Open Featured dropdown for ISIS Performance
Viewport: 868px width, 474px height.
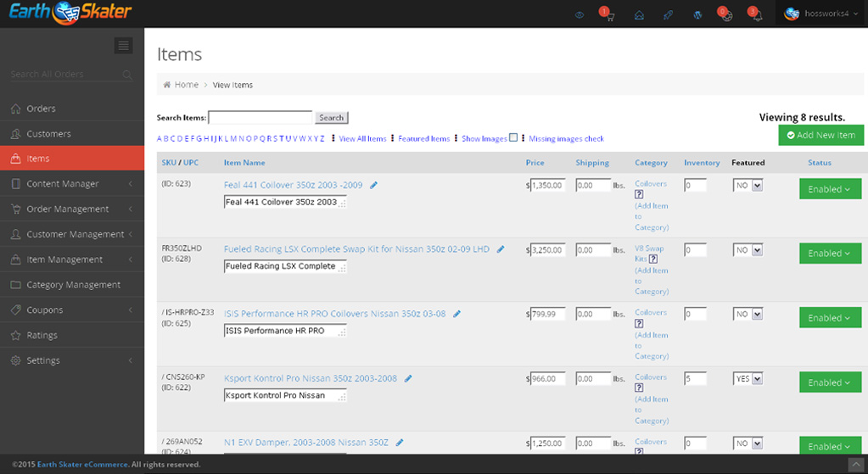[x=748, y=314]
